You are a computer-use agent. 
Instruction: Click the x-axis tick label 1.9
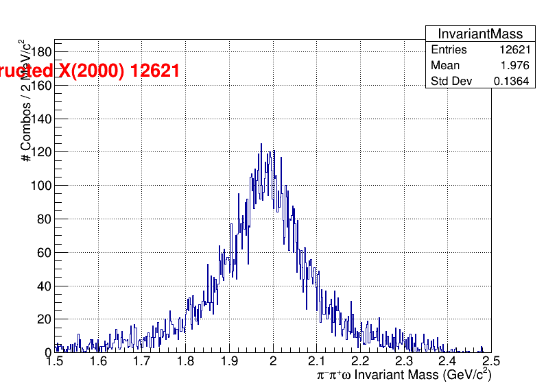click(229, 361)
